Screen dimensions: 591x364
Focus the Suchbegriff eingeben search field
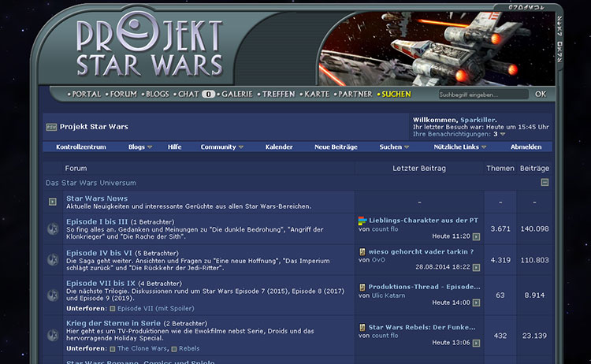(482, 95)
